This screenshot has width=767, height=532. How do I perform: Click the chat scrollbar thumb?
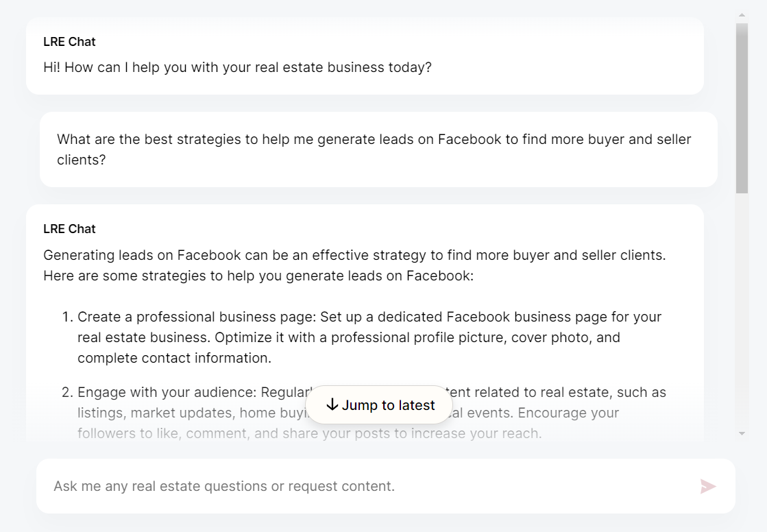[742, 108]
